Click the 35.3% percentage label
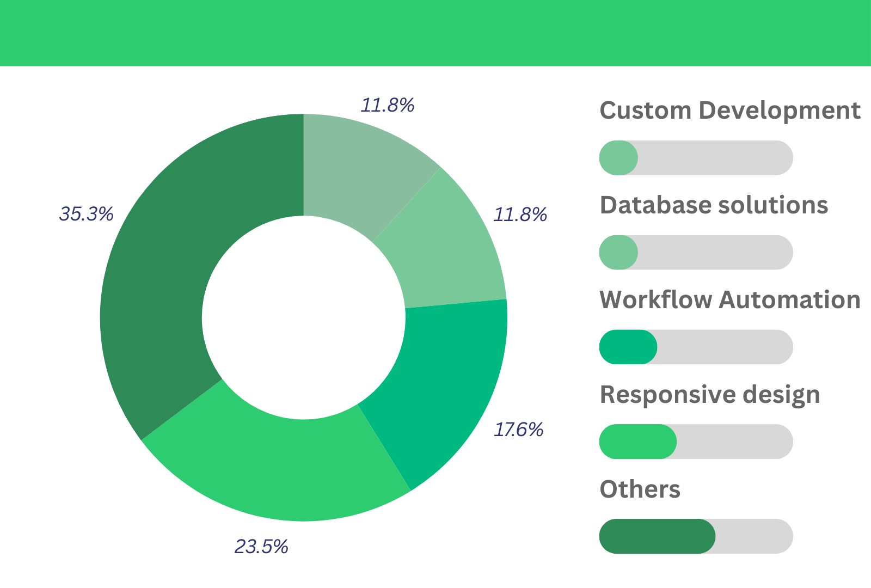Screen dimensions: 871x588 pyautogui.click(x=87, y=214)
